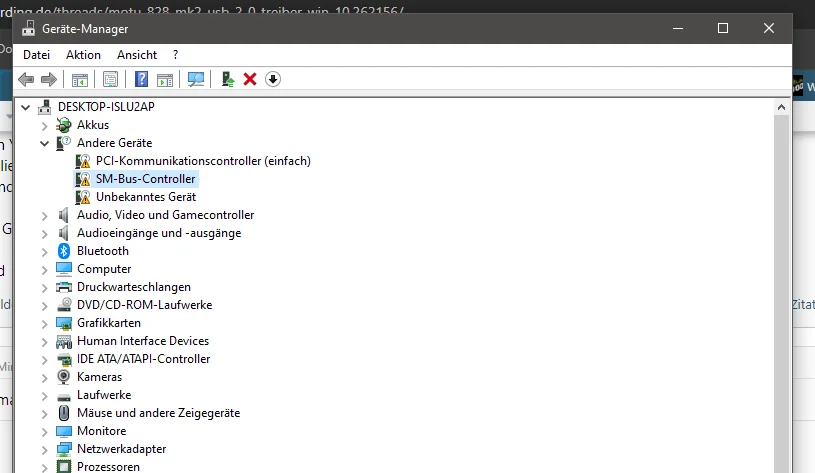Close the Geräte-Manager window

pyautogui.click(x=769, y=28)
